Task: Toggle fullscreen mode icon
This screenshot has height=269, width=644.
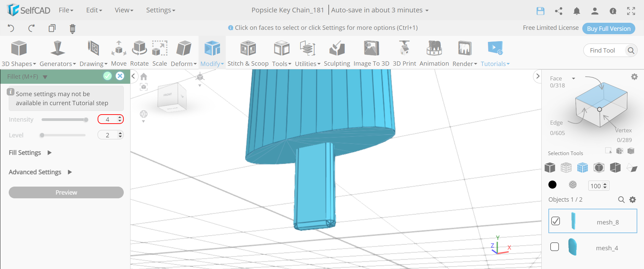Action: click(631, 11)
